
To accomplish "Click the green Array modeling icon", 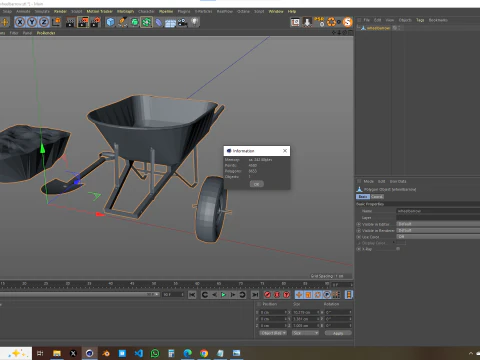I will coord(146,22).
